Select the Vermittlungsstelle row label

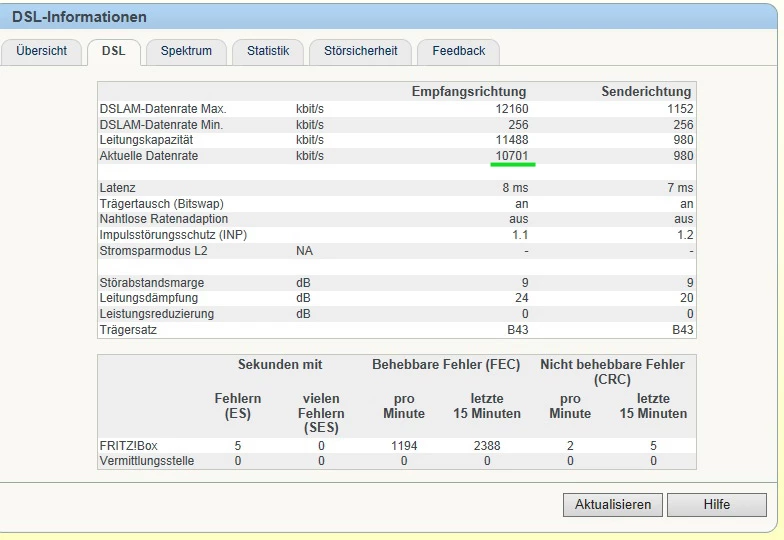(147, 461)
